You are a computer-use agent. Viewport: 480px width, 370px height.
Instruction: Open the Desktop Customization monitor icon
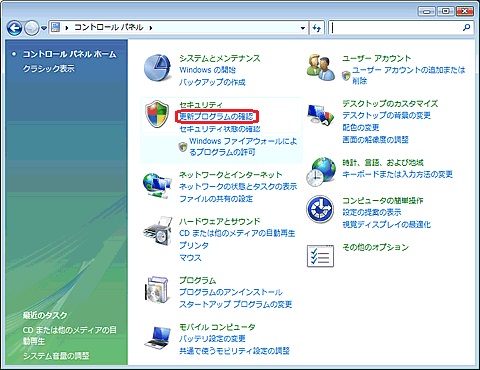pos(320,115)
